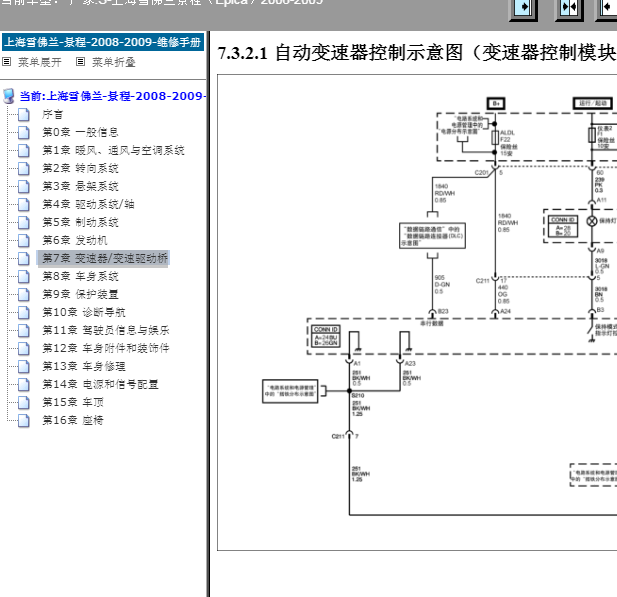This screenshot has width=617, height=597.
Task: Open 第13章 车身修理
Action: (84, 366)
